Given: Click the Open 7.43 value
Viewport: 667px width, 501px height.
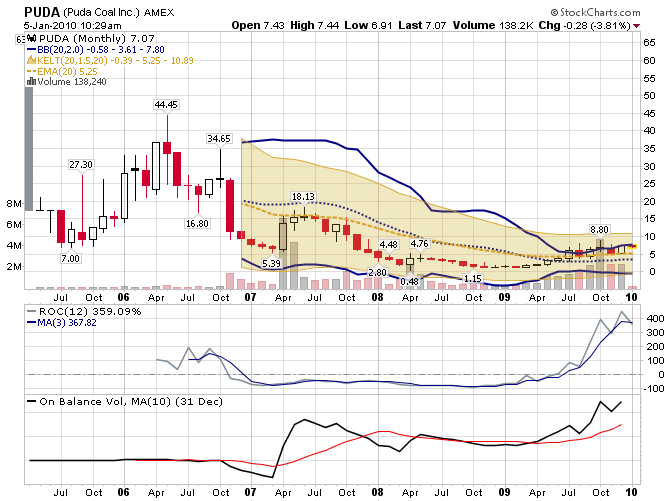Looking at the screenshot, I should (x=257, y=26).
